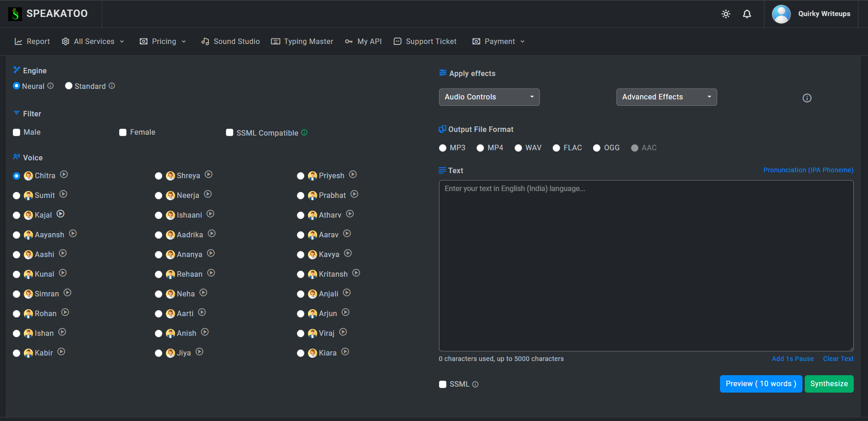Expand Pricing menu

tap(163, 41)
